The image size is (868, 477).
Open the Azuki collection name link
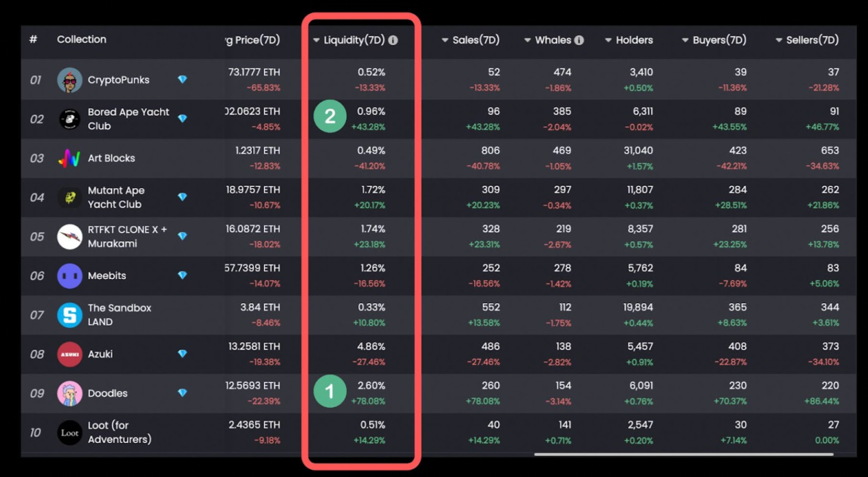click(x=100, y=354)
